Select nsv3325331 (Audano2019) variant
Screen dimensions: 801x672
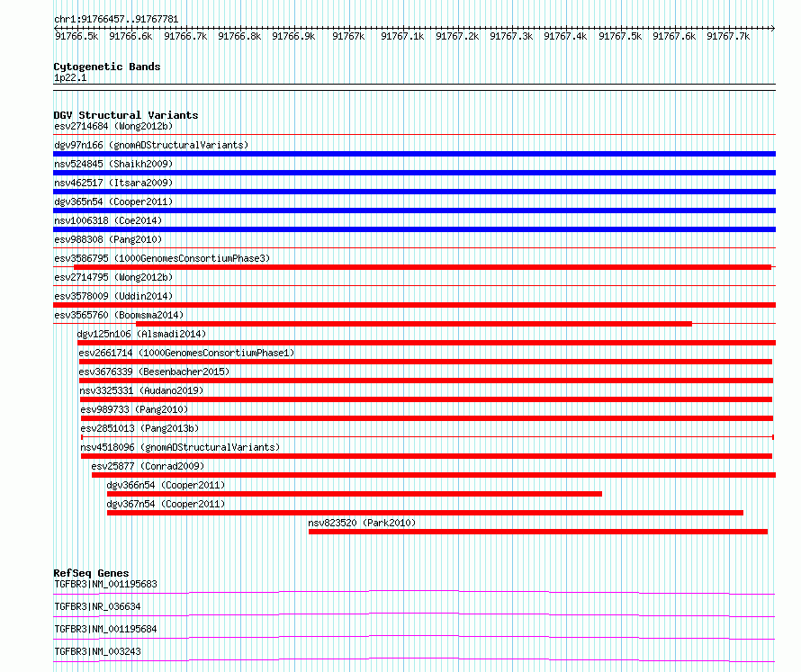[x=141, y=390]
